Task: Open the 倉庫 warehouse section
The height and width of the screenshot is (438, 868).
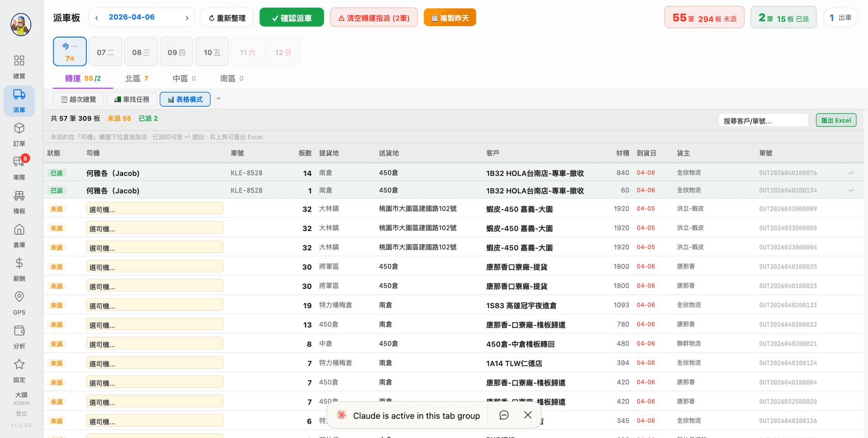Action: pos(19,235)
